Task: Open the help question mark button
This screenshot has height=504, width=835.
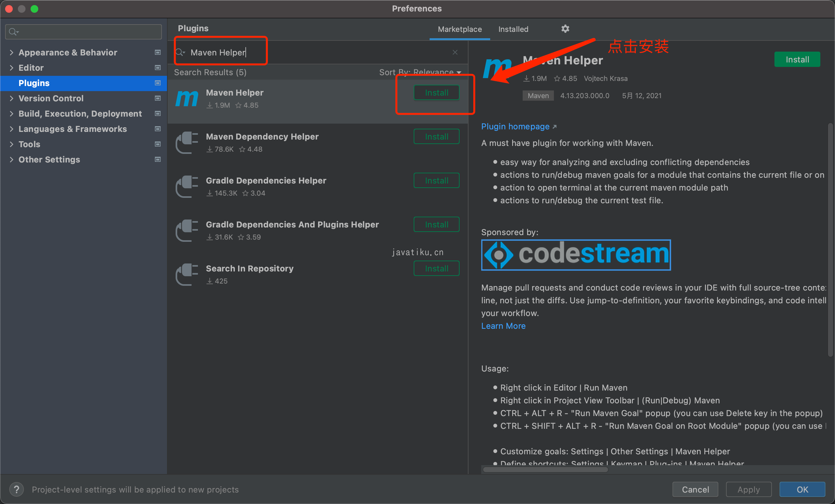Action: point(16,489)
